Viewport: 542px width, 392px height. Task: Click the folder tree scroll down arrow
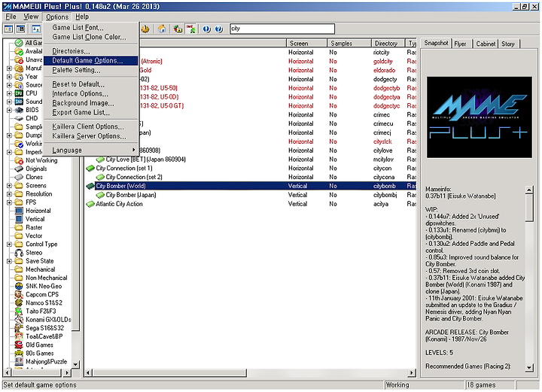pos(76,364)
